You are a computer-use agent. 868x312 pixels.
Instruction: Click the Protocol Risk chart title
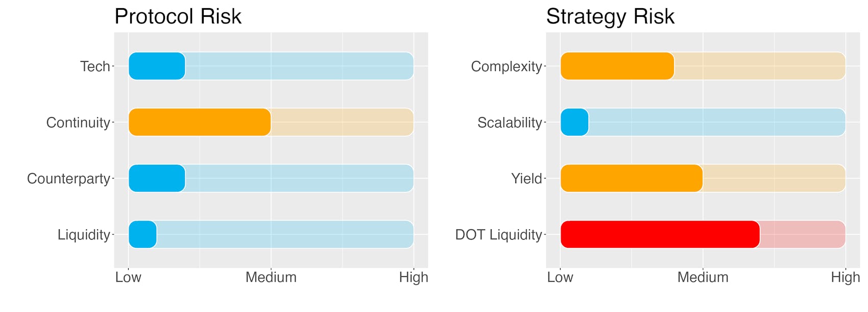pos(178,16)
